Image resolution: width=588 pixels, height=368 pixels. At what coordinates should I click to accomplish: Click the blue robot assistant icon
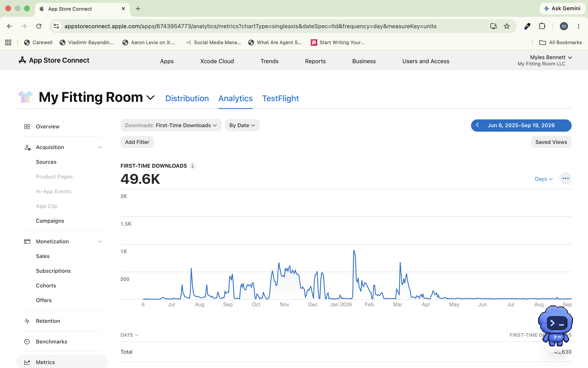coord(556,326)
